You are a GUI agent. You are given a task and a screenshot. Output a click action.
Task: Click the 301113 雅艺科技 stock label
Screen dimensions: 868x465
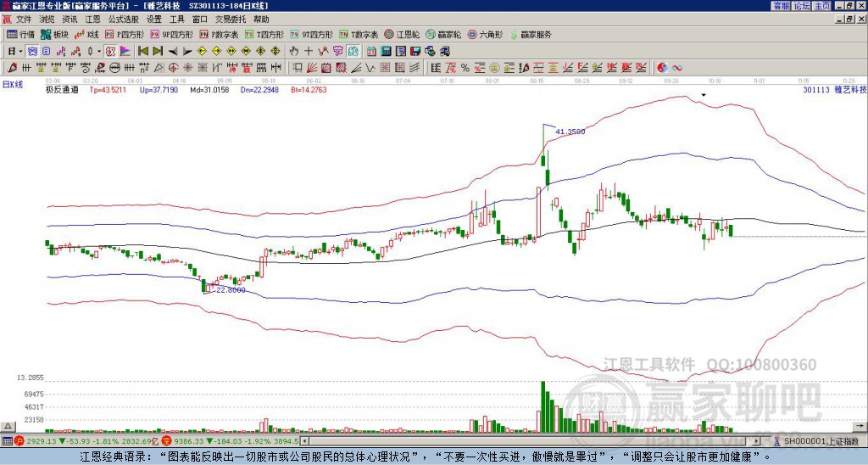point(834,89)
